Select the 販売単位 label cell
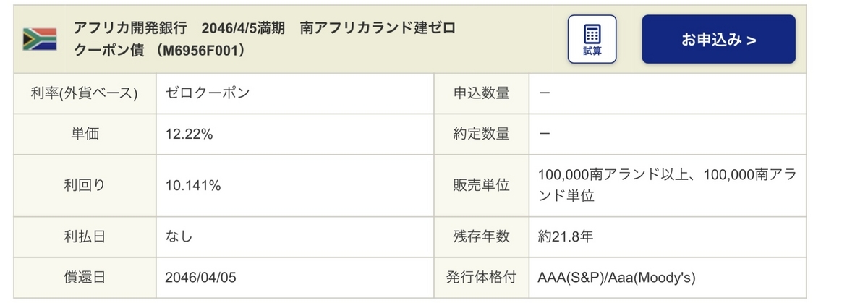Screen dimensions: 868x303 tap(481, 185)
